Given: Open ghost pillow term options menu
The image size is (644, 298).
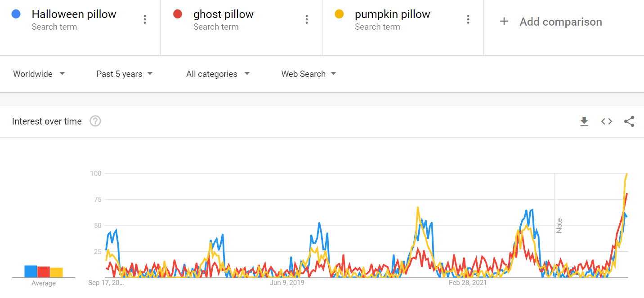Looking at the screenshot, I should 306,19.
